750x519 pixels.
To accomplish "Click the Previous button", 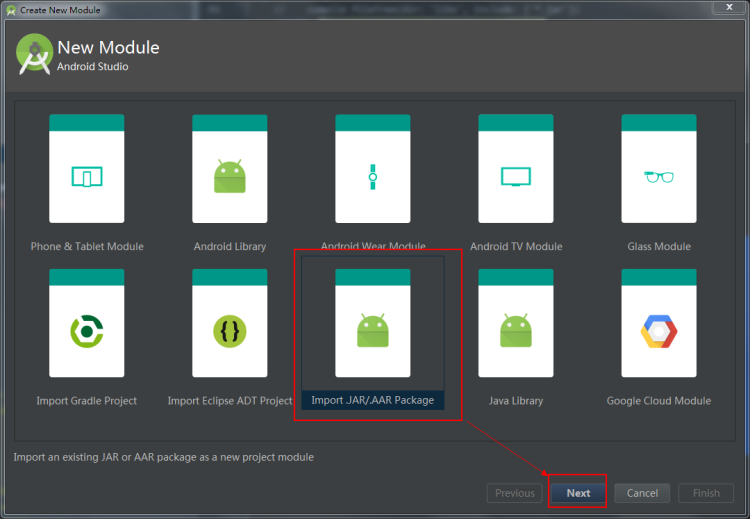I will click(514, 493).
